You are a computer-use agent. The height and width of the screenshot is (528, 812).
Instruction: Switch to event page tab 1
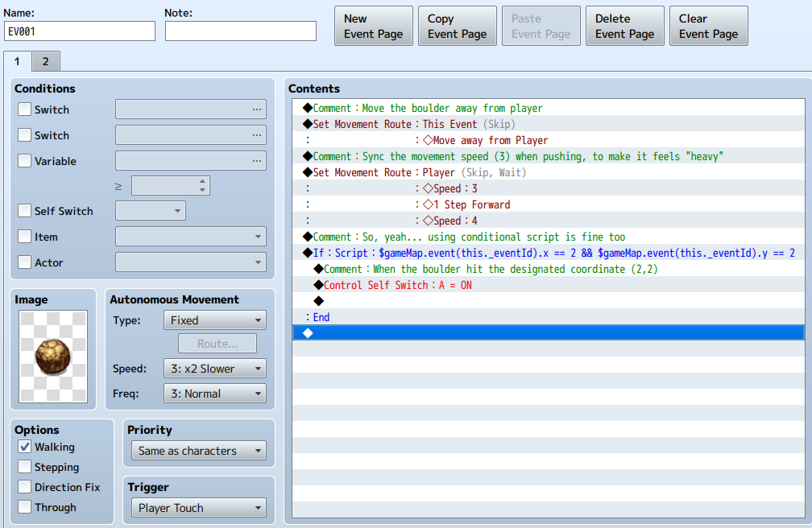pyautogui.click(x=17, y=61)
